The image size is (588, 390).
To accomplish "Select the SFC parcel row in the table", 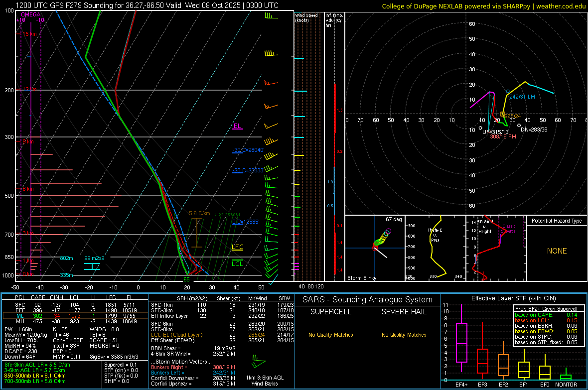I will (75, 305).
